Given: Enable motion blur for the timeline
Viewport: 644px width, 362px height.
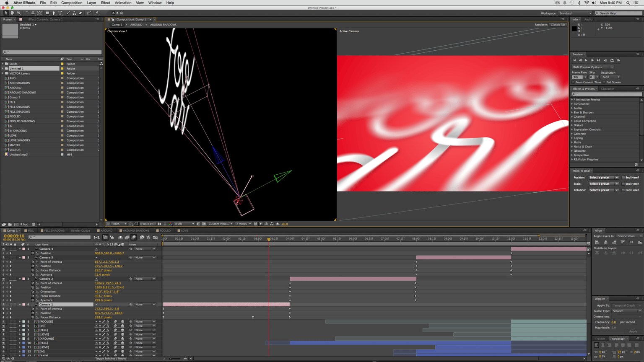Looking at the screenshot, I should (x=134, y=238).
